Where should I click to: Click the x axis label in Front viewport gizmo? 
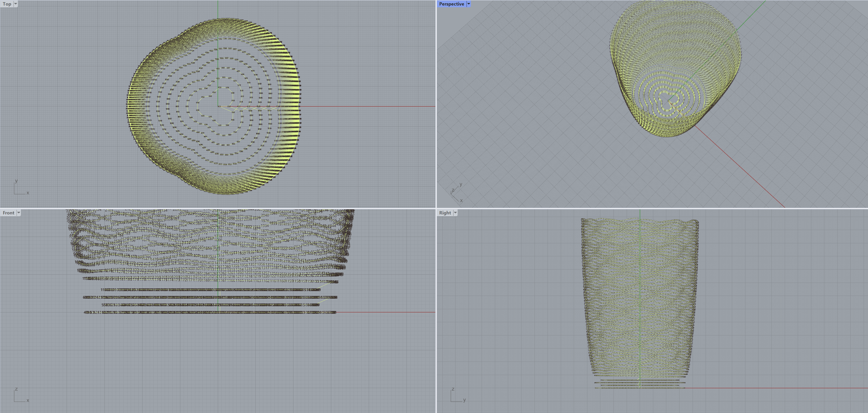tap(28, 401)
